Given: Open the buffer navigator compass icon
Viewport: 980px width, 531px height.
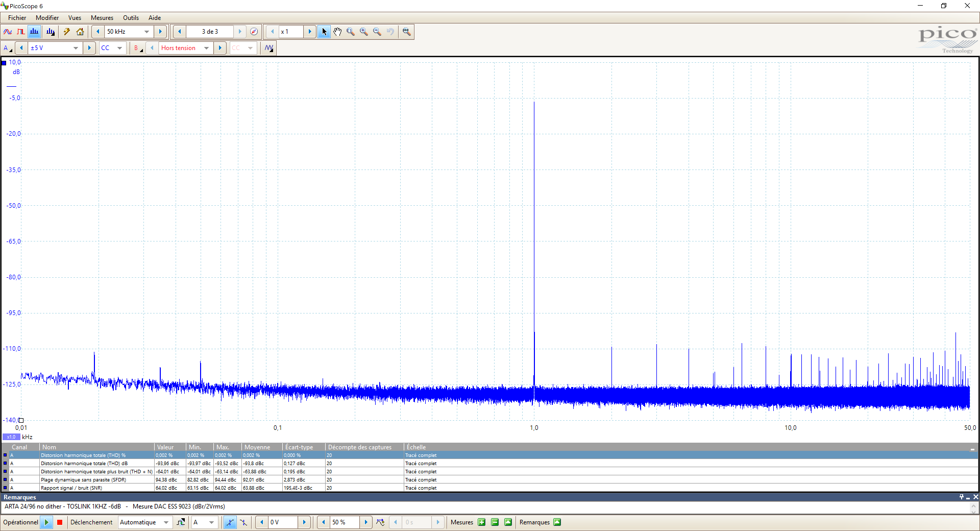Looking at the screenshot, I should tap(254, 32).
